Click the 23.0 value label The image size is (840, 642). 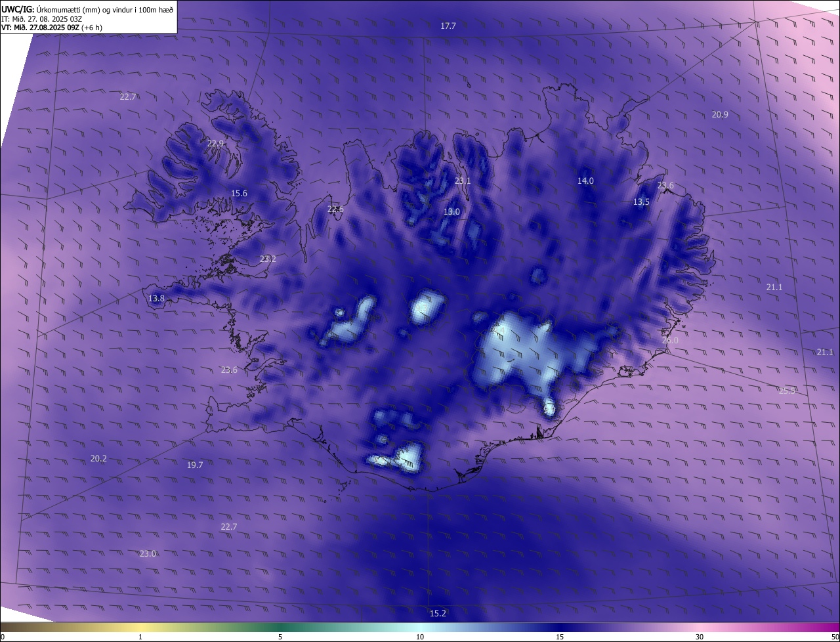pos(148,553)
